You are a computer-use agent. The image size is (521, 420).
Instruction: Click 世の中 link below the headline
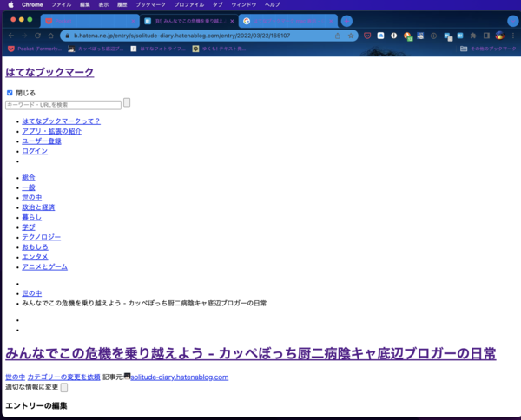16,377
